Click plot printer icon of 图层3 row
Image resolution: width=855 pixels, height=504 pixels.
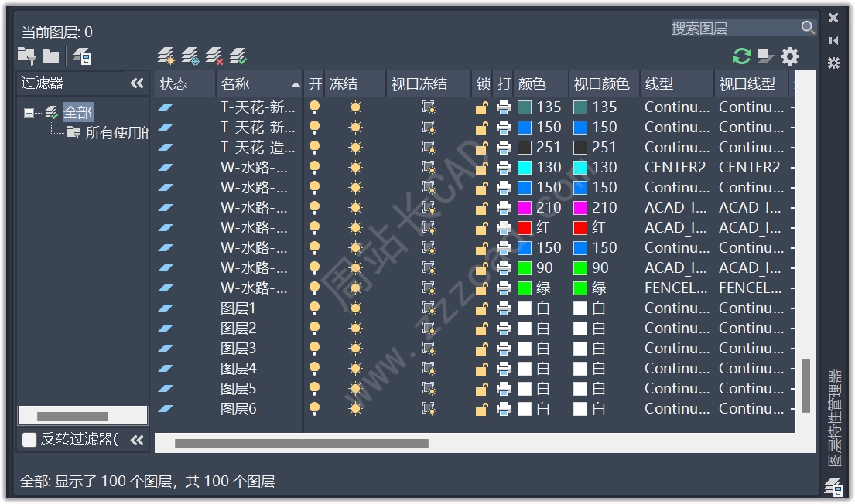503,349
